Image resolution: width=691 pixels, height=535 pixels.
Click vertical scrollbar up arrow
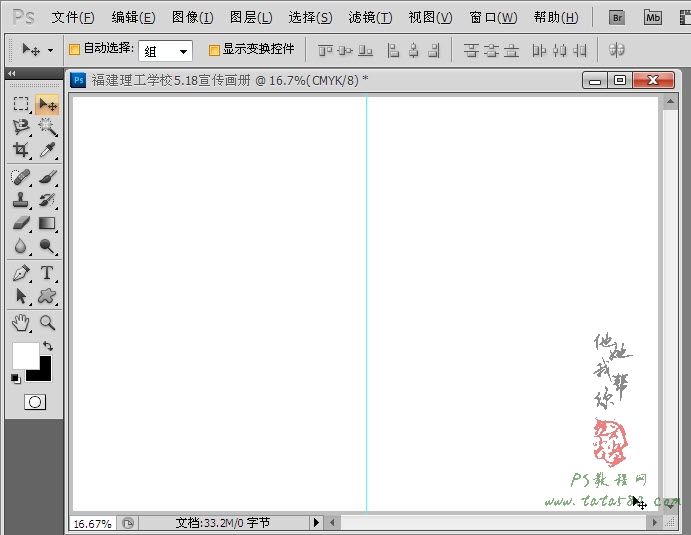click(x=670, y=102)
